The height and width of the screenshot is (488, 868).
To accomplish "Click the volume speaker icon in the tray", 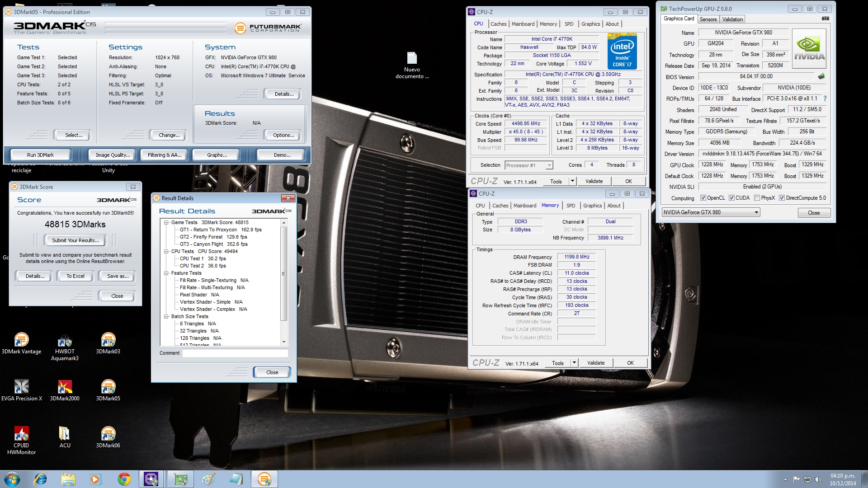I will tap(818, 479).
